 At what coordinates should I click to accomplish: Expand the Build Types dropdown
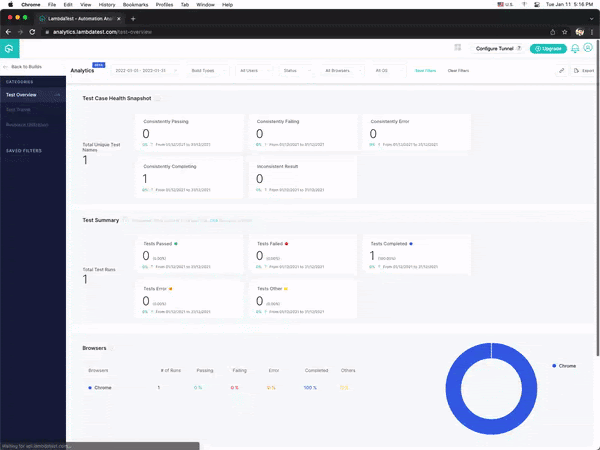210,71
